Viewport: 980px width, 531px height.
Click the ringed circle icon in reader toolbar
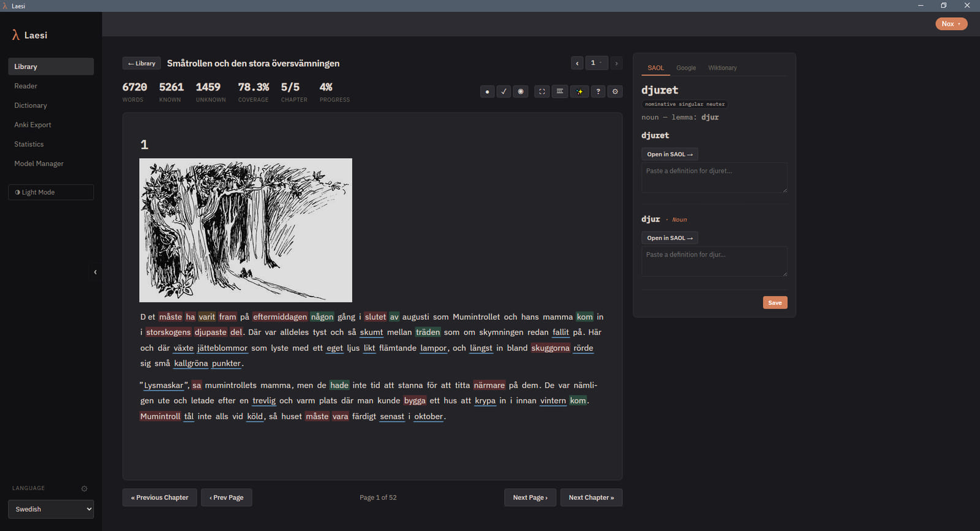(x=521, y=92)
